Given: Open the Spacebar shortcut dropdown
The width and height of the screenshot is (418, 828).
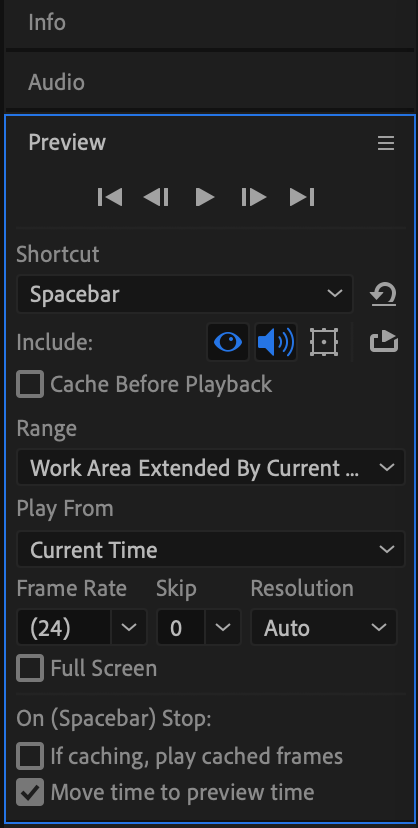Looking at the screenshot, I should [185, 294].
